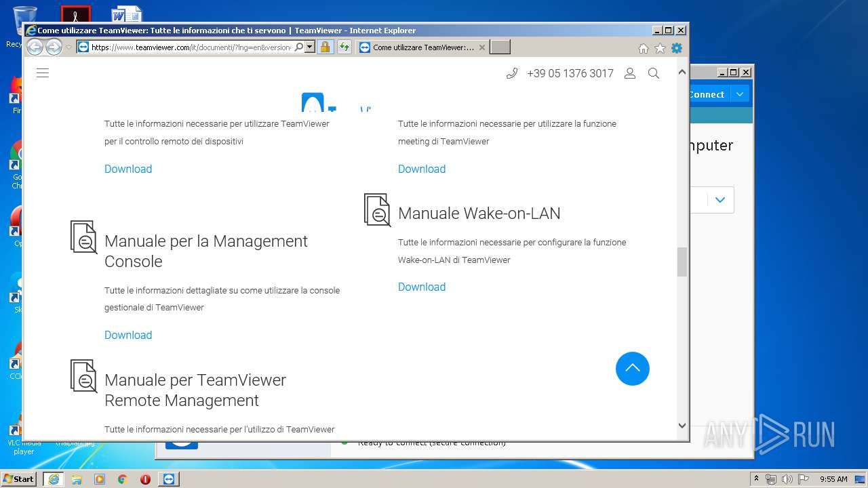Download the meeting manual
This screenshot has height=488, width=868.
(x=422, y=169)
